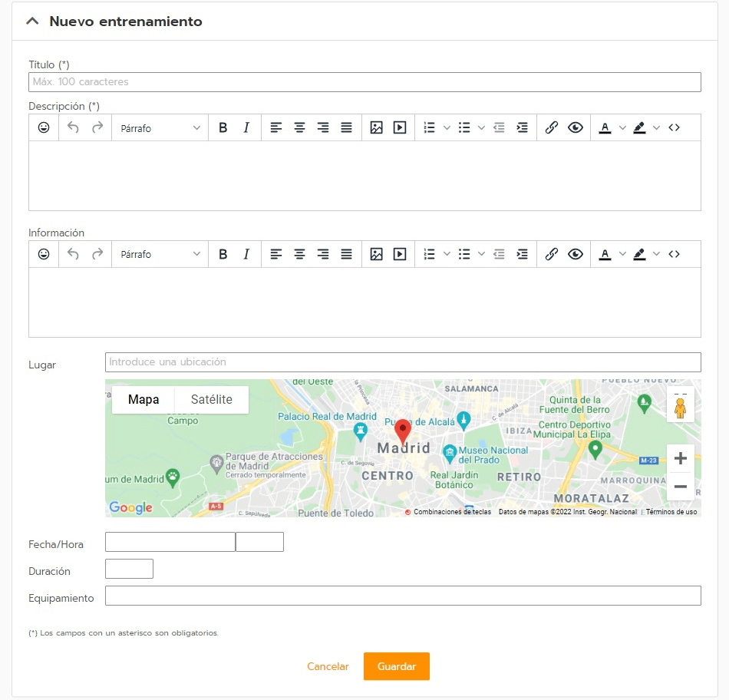Expand the numbered list options dropdown
729x700 pixels.
(x=447, y=127)
